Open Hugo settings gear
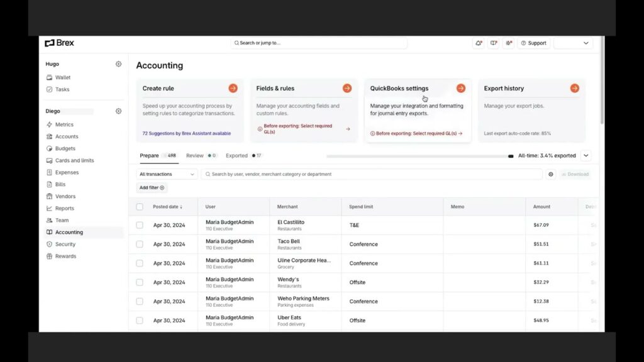This screenshot has height=362, width=644. pyautogui.click(x=118, y=64)
